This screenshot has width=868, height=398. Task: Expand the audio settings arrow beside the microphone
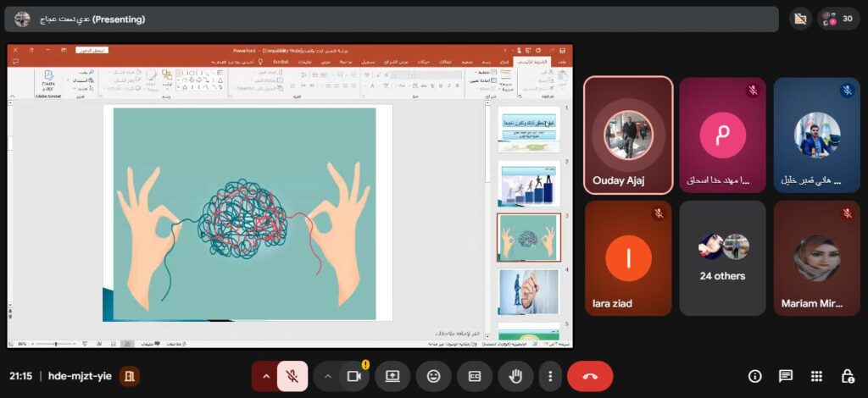pos(265,376)
